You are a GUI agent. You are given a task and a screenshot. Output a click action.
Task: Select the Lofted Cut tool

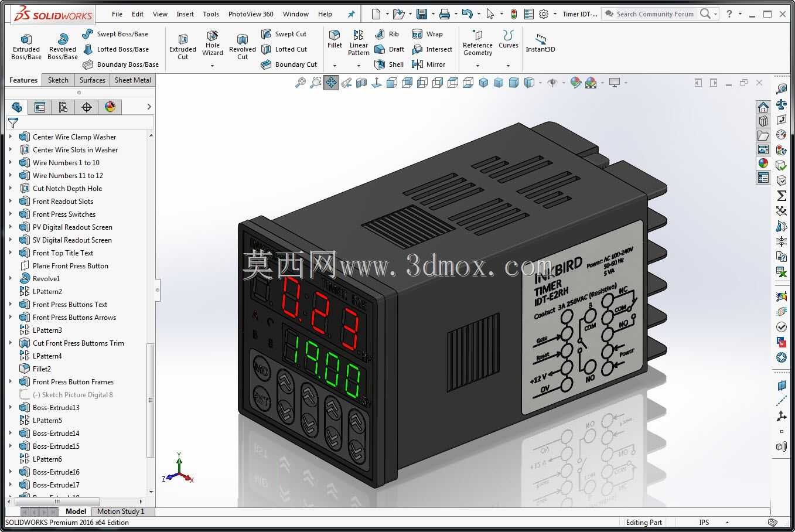click(x=284, y=49)
